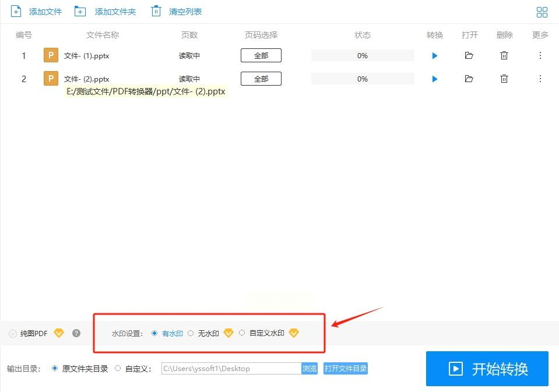
Task: Click 全部 page selection for 文件- (1).pptx
Action: [x=261, y=55]
